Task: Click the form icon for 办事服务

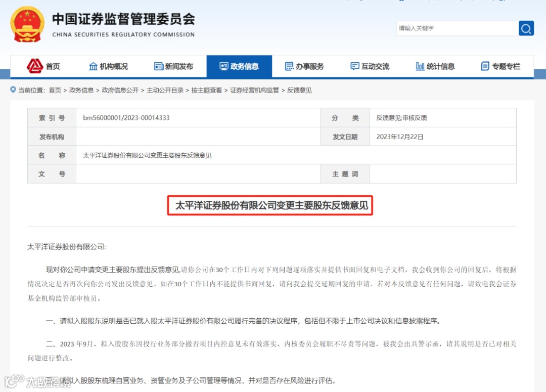Action: coord(289,66)
